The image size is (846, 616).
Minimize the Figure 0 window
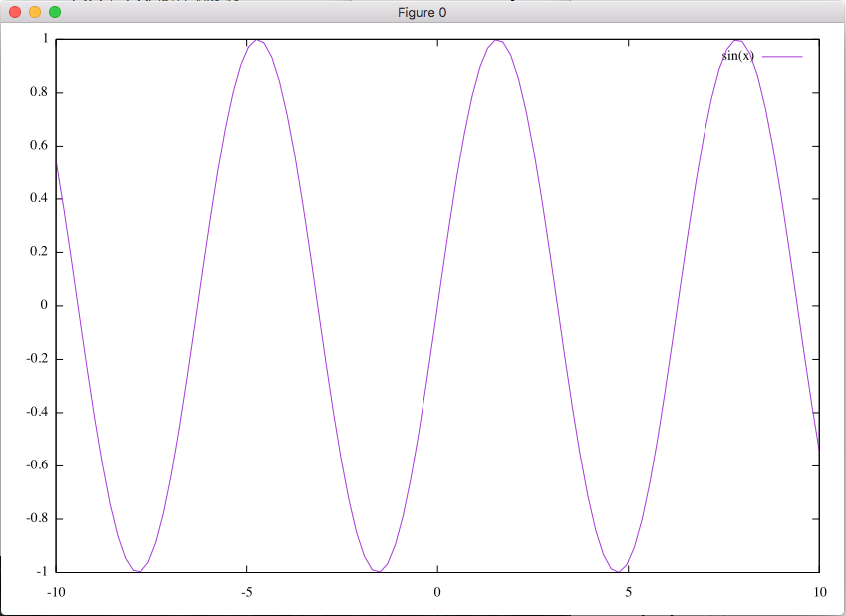pos(35,12)
